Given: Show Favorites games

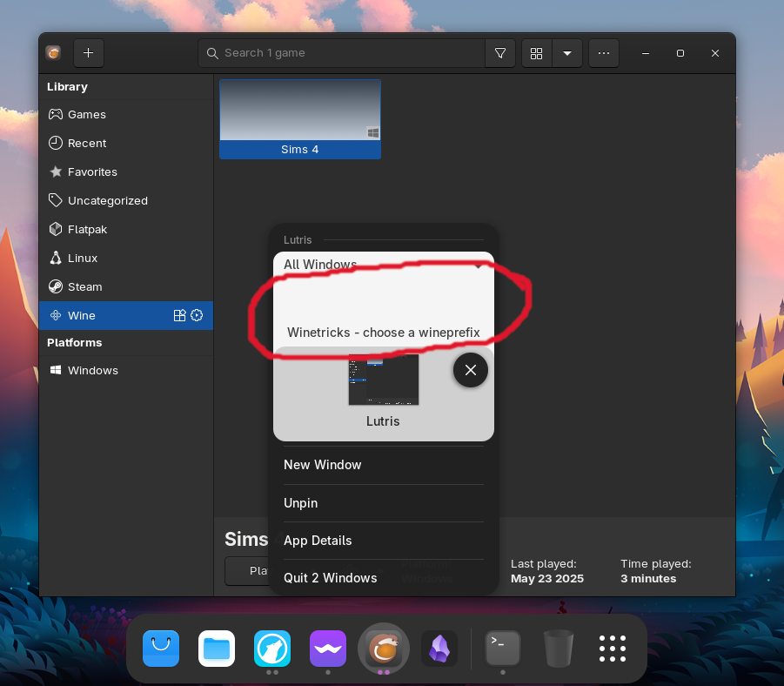Looking at the screenshot, I should coord(126,172).
